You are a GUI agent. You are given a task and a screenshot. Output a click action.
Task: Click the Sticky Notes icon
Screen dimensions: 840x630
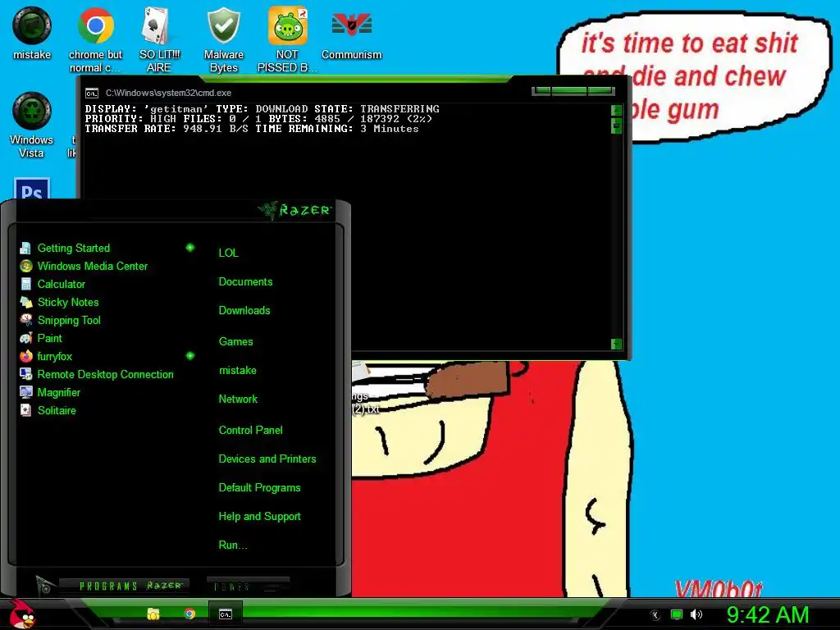(x=25, y=302)
